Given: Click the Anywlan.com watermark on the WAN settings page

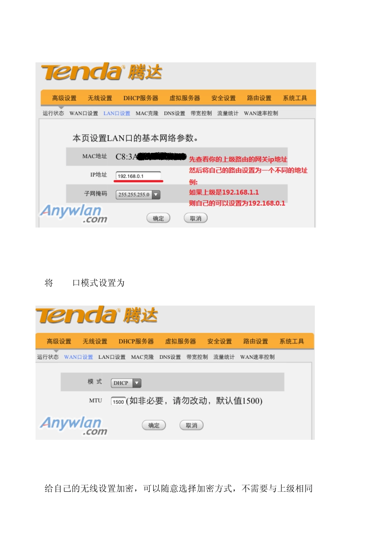Looking at the screenshot, I should point(73,425).
